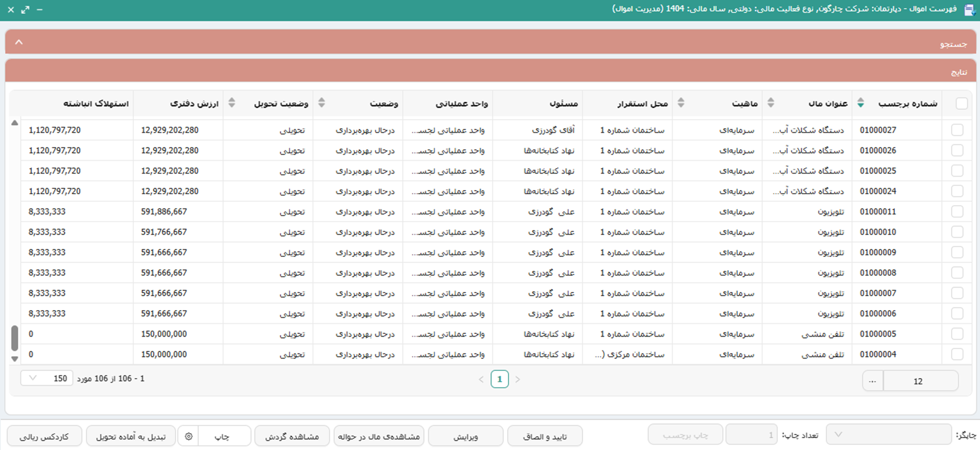Sort the وضعیت column using its arrows
This screenshot has width=980, height=450.
(322, 103)
